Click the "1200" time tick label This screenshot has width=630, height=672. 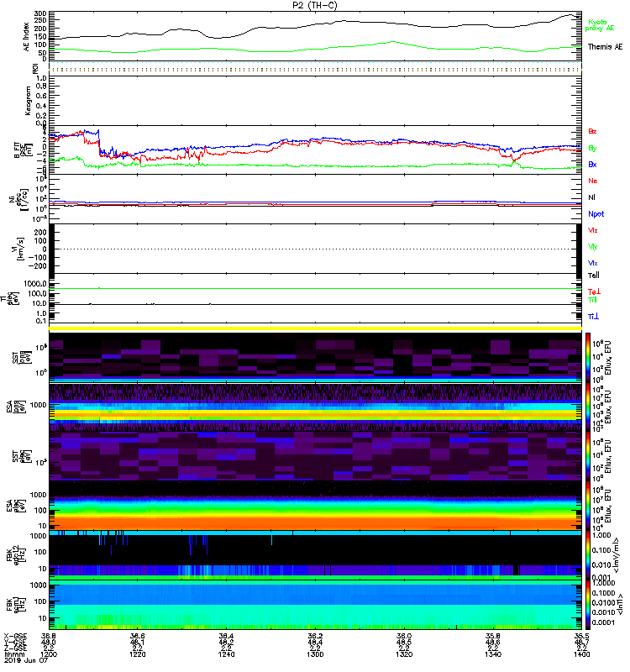click(49, 654)
